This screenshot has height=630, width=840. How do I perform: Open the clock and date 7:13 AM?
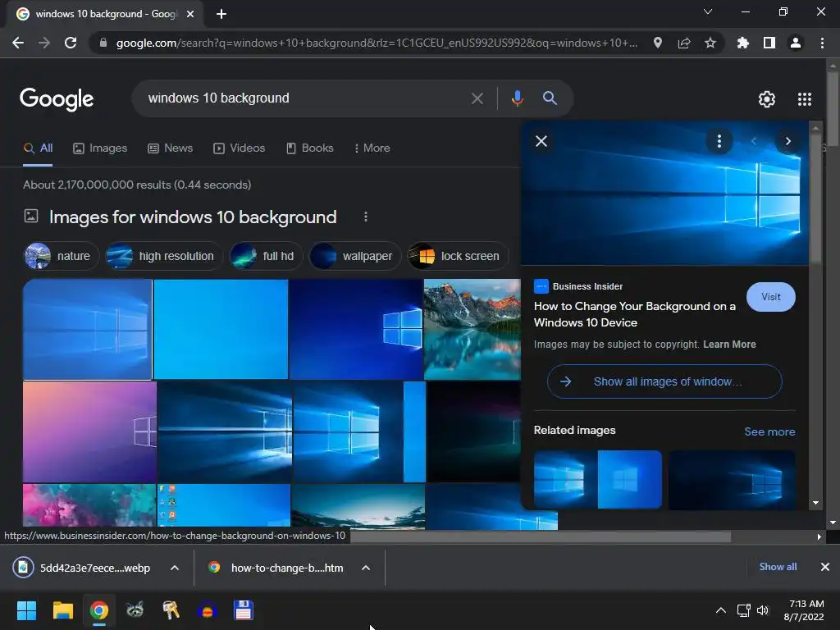804,610
